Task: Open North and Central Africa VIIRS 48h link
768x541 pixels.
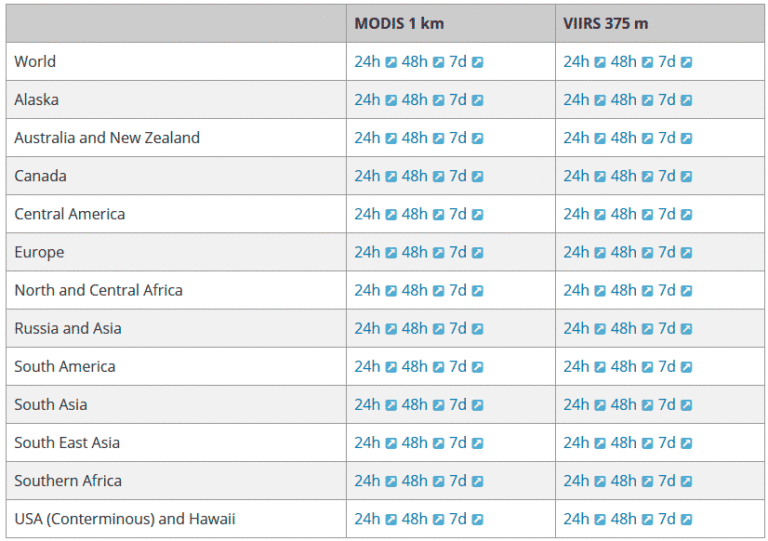Action: 624,290
